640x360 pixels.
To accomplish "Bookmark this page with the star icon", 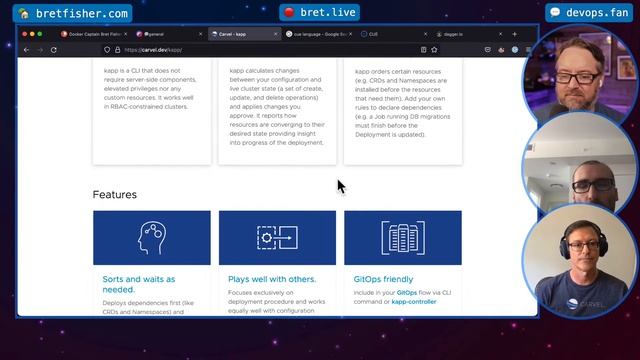I will pyautogui.click(x=434, y=50).
